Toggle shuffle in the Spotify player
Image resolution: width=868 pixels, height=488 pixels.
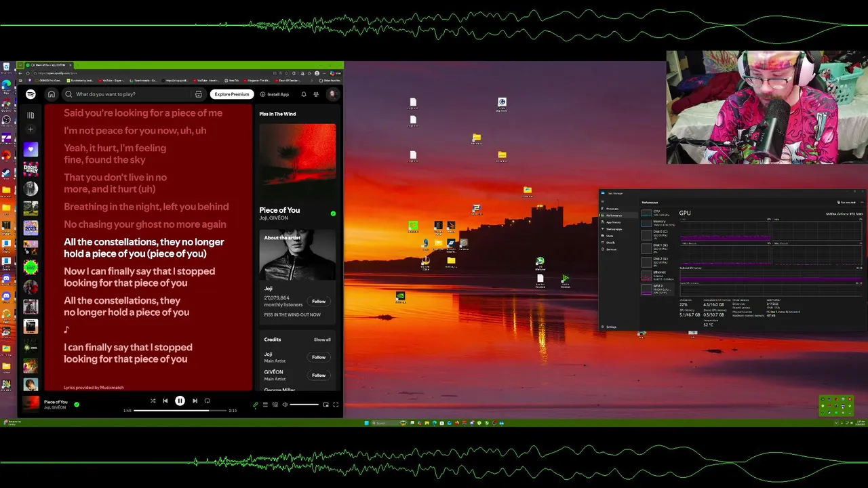pyautogui.click(x=153, y=401)
